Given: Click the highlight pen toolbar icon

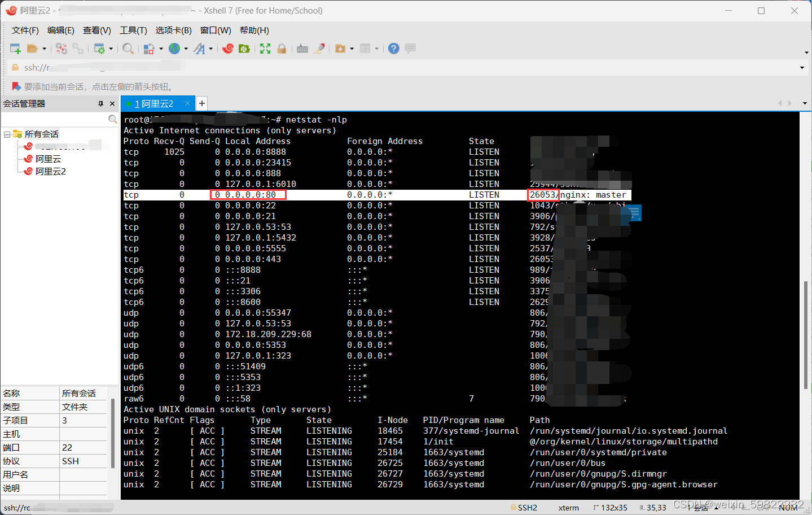Looking at the screenshot, I should pyautogui.click(x=319, y=49).
